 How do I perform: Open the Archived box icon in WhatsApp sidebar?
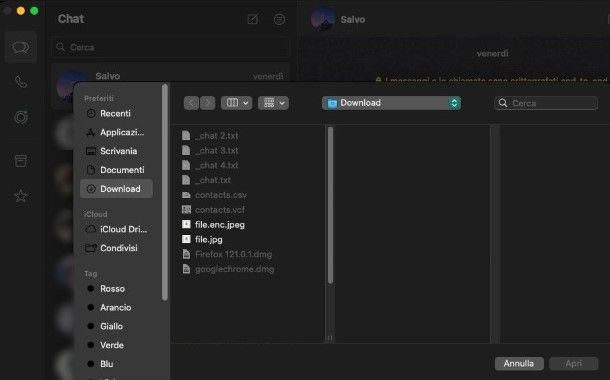21,161
